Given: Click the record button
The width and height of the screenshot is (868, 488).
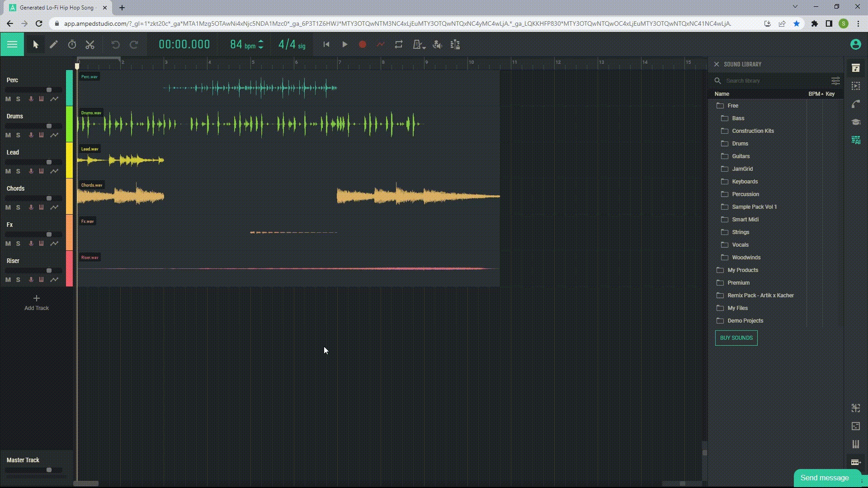Looking at the screenshot, I should [x=363, y=45].
